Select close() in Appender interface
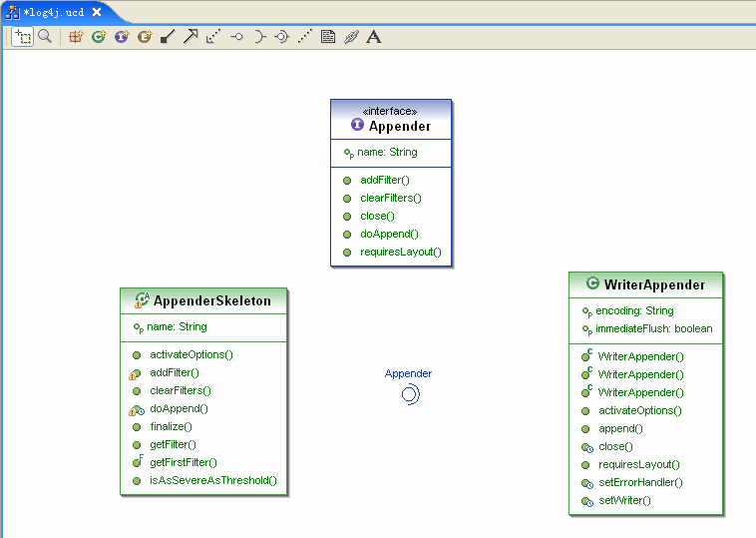This screenshot has height=538, width=756. pos(377,216)
